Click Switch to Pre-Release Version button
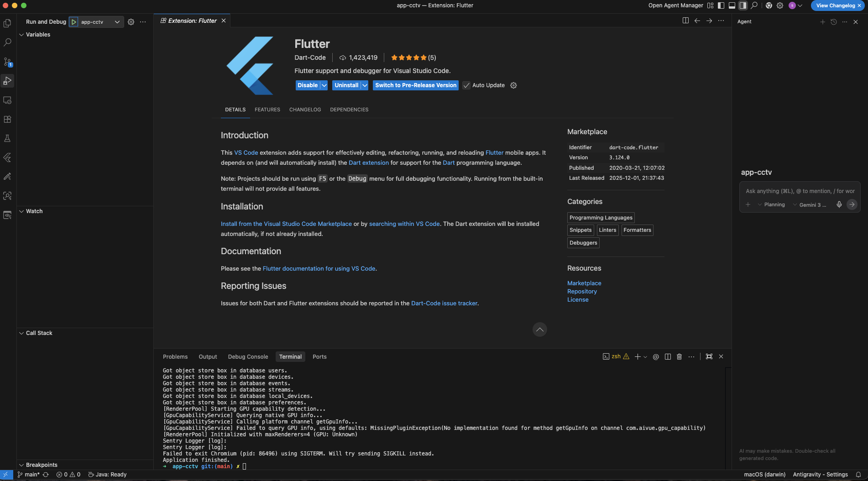The image size is (868, 481). pos(415,85)
